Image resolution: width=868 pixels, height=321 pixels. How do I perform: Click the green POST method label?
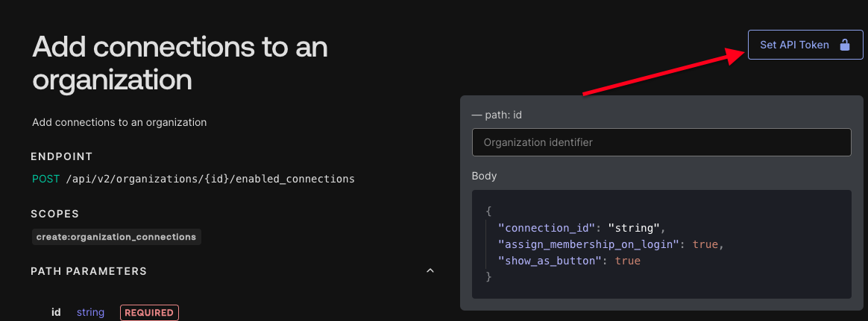(45, 179)
